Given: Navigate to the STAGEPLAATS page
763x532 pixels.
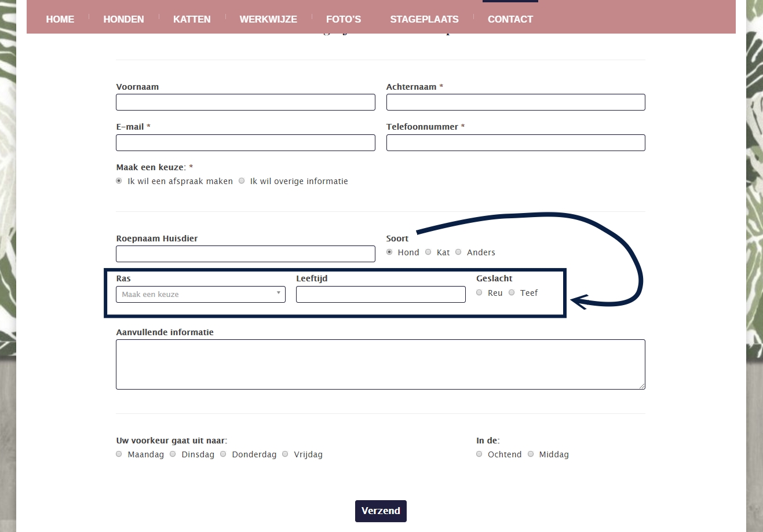Looking at the screenshot, I should click(x=424, y=19).
